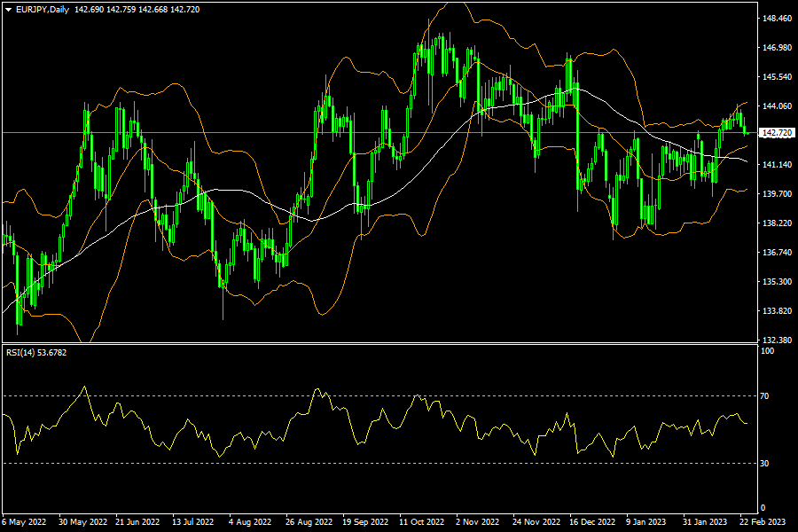The height and width of the screenshot is (532, 798).
Task: Click the RSI overbought level label 70
Action: (x=764, y=396)
